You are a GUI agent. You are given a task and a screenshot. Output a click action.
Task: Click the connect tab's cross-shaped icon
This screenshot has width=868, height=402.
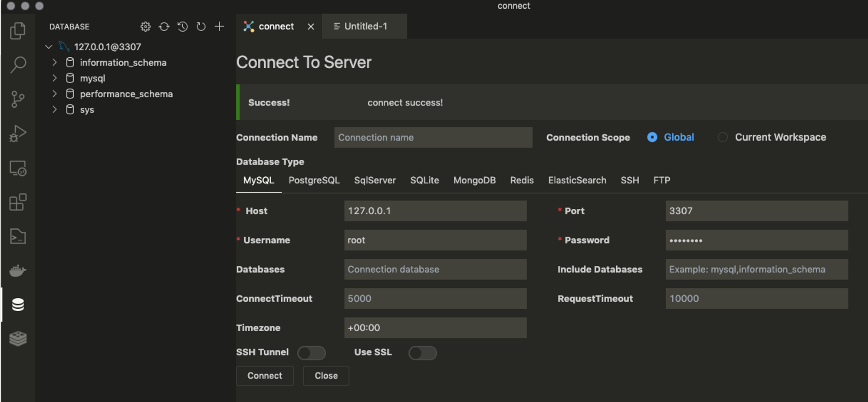(x=248, y=26)
